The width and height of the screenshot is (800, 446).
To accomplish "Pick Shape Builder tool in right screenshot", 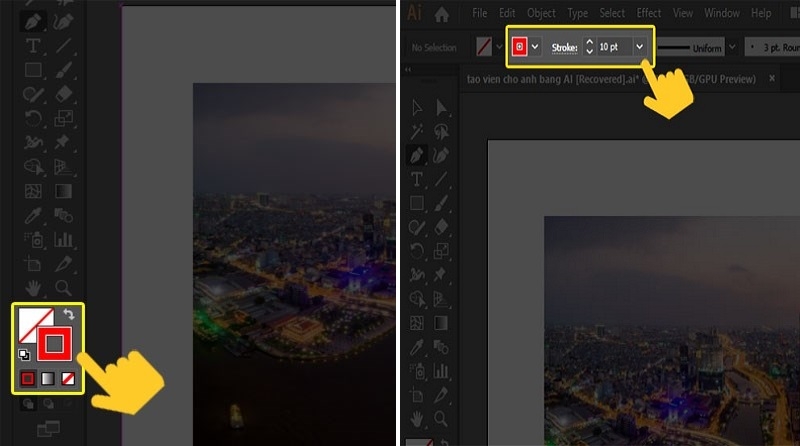I will point(416,299).
